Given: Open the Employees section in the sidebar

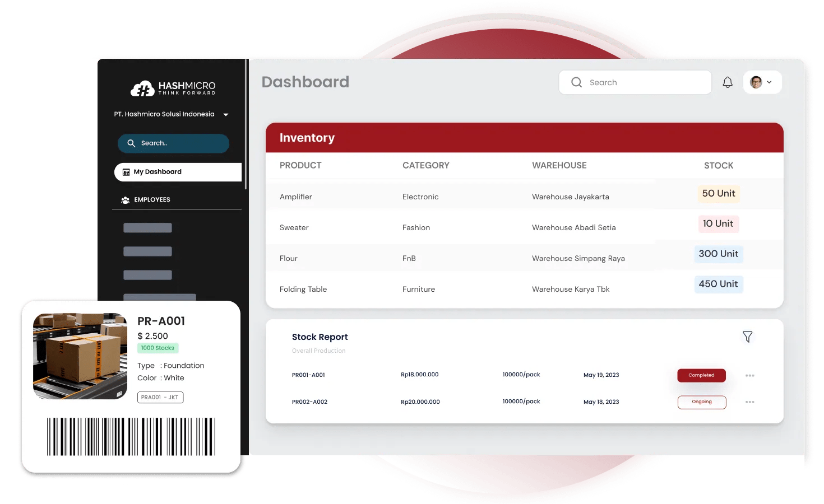Looking at the screenshot, I should point(152,199).
